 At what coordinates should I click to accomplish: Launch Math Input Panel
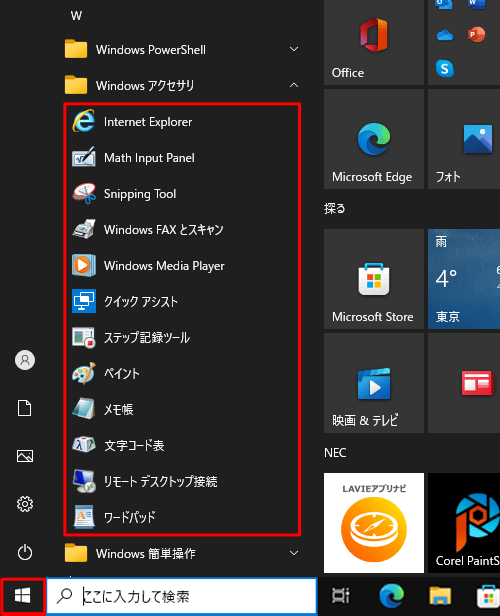tap(182, 158)
